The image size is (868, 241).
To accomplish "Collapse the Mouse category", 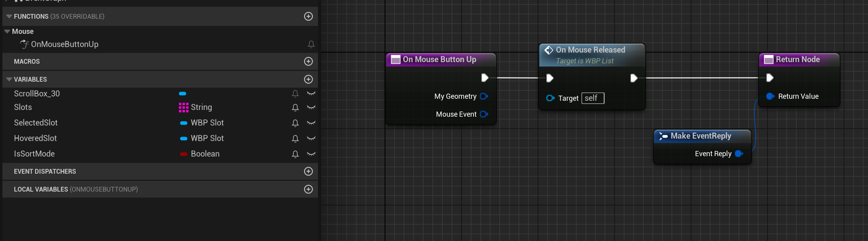I will click(x=7, y=31).
